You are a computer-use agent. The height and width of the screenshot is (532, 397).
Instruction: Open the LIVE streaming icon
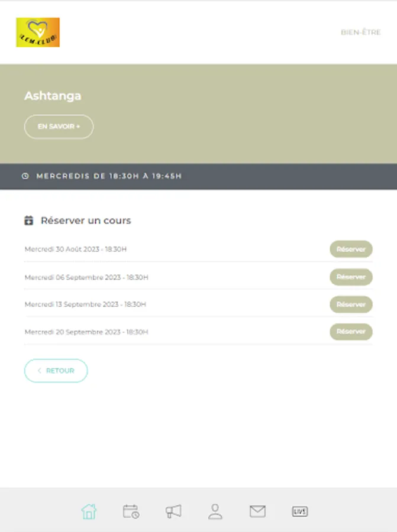(300, 511)
